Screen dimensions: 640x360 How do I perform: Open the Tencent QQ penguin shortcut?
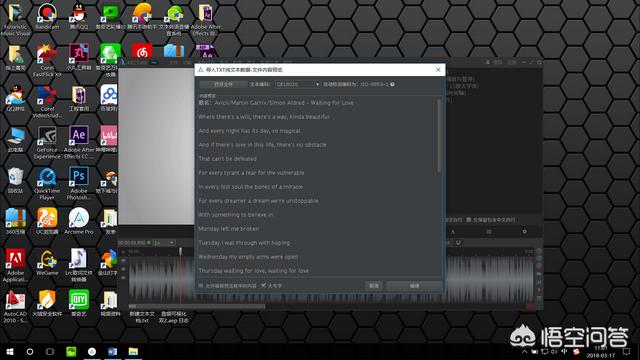[x=78, y=16]
